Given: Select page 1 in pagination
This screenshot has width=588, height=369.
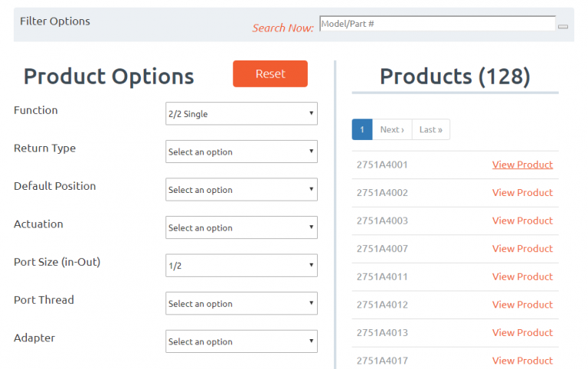Looking at the screenshot, I should coord(362,129).
